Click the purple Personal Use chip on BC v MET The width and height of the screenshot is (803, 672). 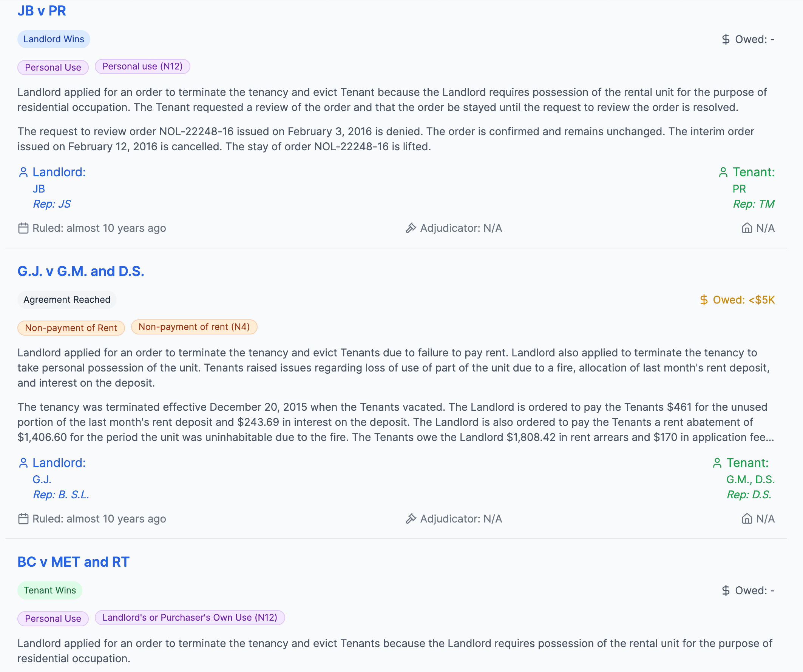pyautogui.click(x=53, y=618)
